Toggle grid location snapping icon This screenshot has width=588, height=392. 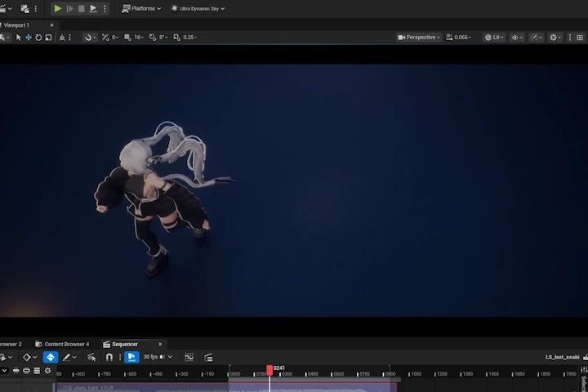(128, 38)
